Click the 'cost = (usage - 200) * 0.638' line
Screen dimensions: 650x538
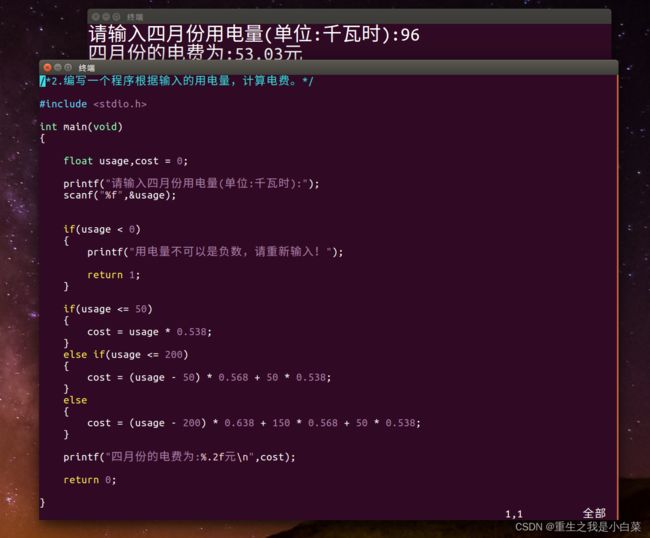[x=254, y=423]
